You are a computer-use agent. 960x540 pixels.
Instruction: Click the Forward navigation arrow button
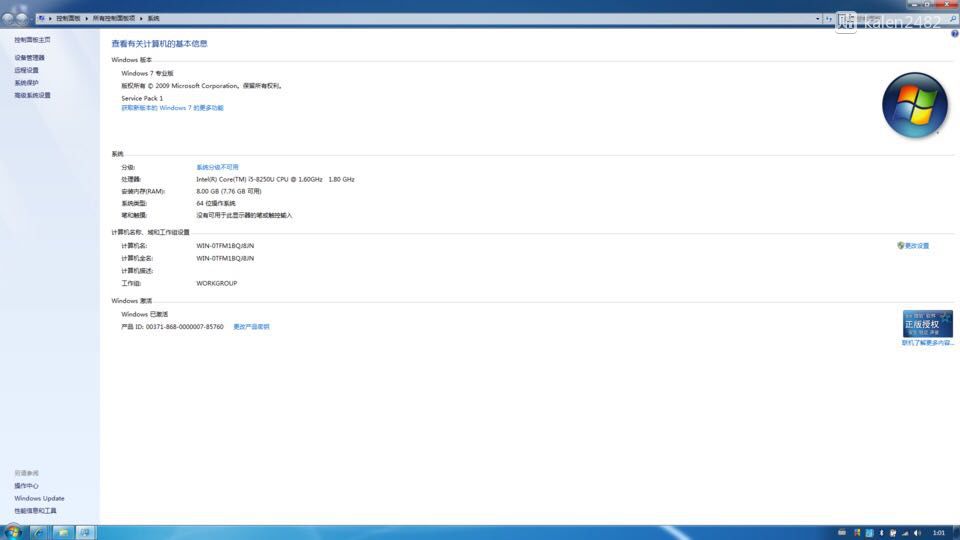pyautogui.click(x=22, y=19)
